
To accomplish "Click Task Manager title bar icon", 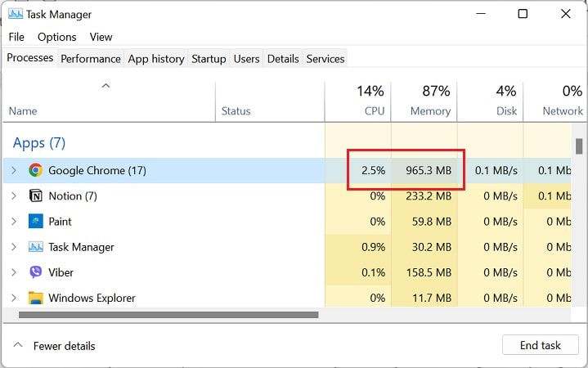I will pyautogui.click(x=15, y=14).
